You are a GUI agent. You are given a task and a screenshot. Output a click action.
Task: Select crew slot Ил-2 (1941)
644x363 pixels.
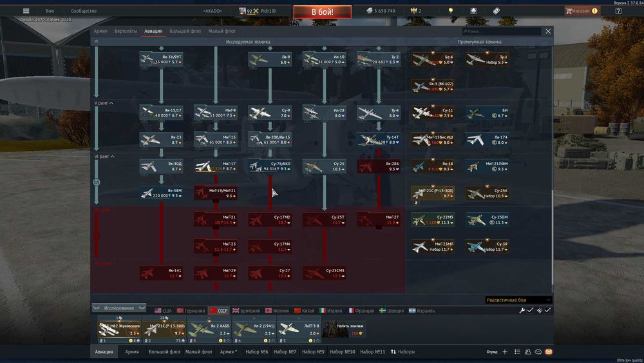coord(254,329)
